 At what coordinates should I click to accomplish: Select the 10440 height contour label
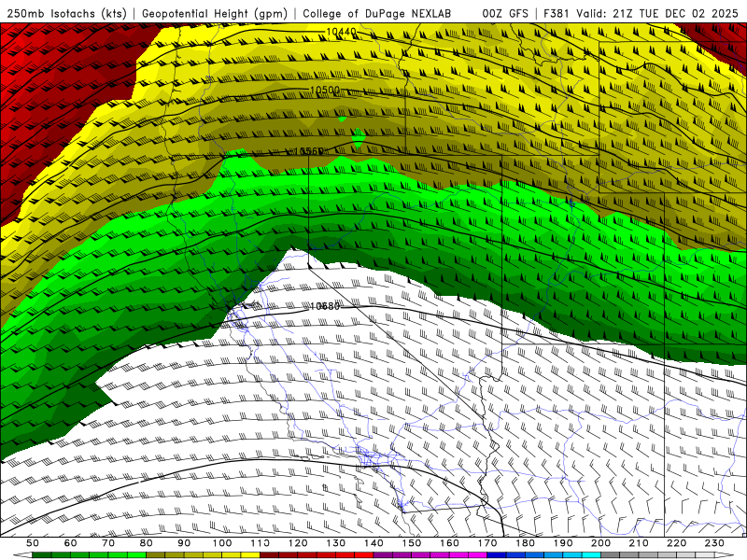tap(341, 32)
